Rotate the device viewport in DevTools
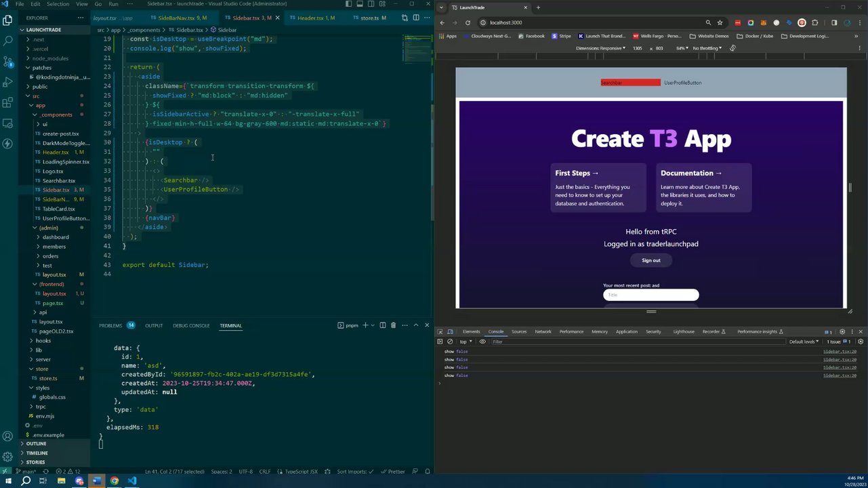The image size is (868, 488). pos(732,48)
